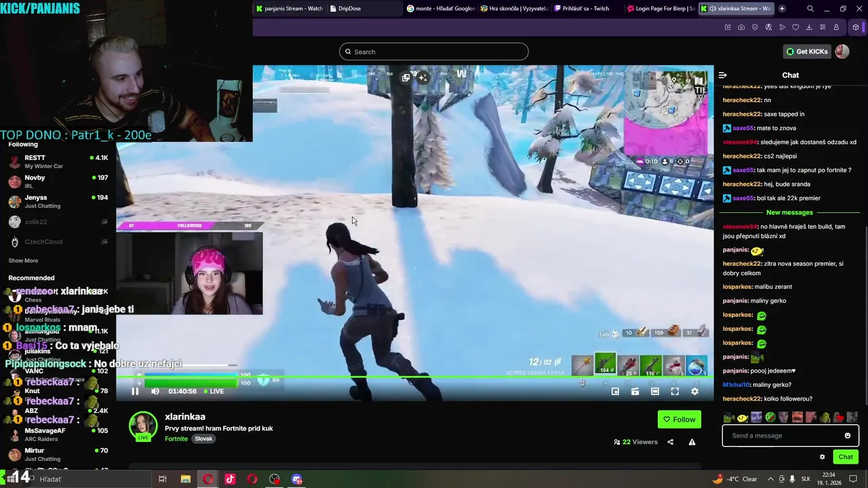This screenshot has height=488, width=868.
Task: Open Windows Task View taskbar icon
Action: tap(162, 479)
